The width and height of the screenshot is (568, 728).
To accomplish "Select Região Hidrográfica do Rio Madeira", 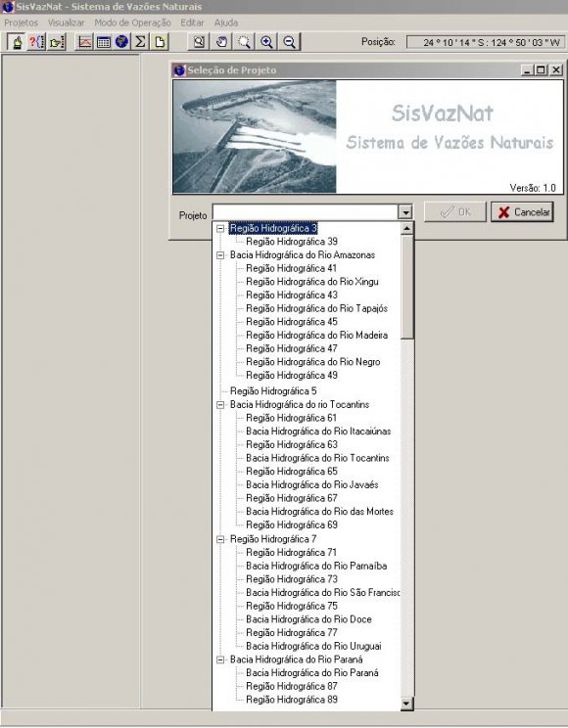I will tap(316, 336).
